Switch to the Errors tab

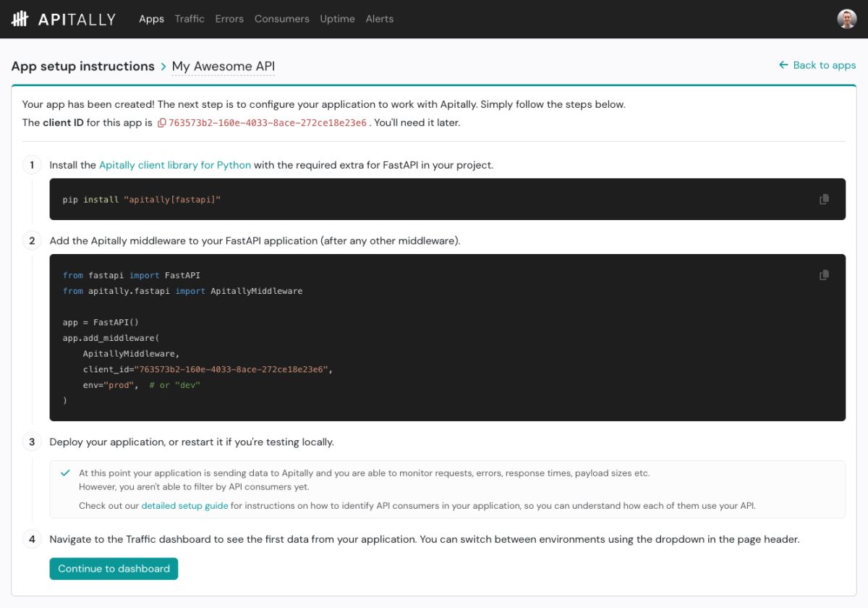(229, 19)
